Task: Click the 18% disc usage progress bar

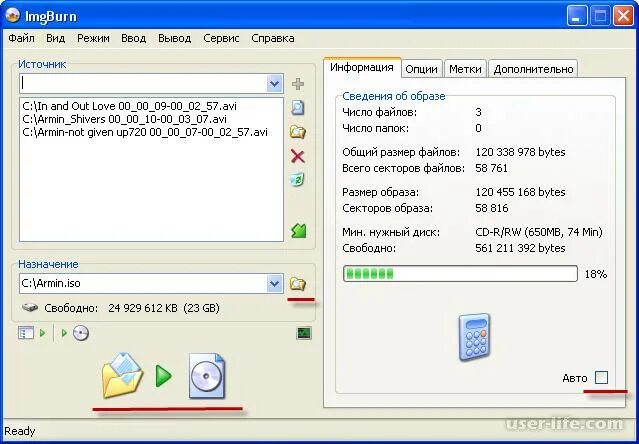Action: [x=460, y=274]
